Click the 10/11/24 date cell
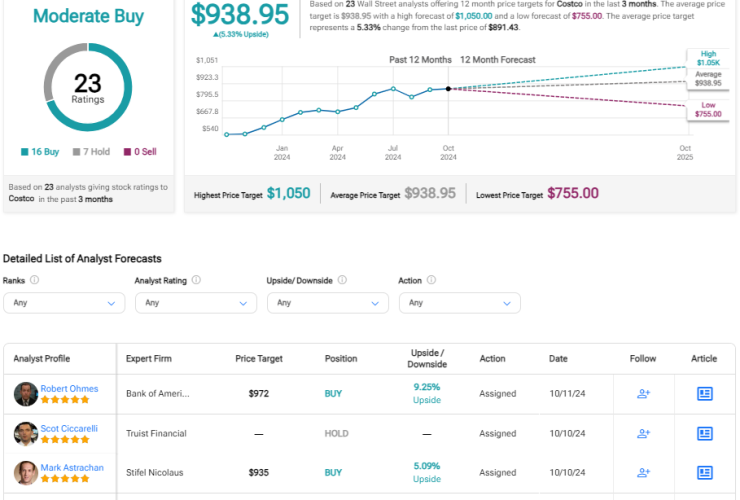Viewport: 740px width, 500px height. point(567,393)
